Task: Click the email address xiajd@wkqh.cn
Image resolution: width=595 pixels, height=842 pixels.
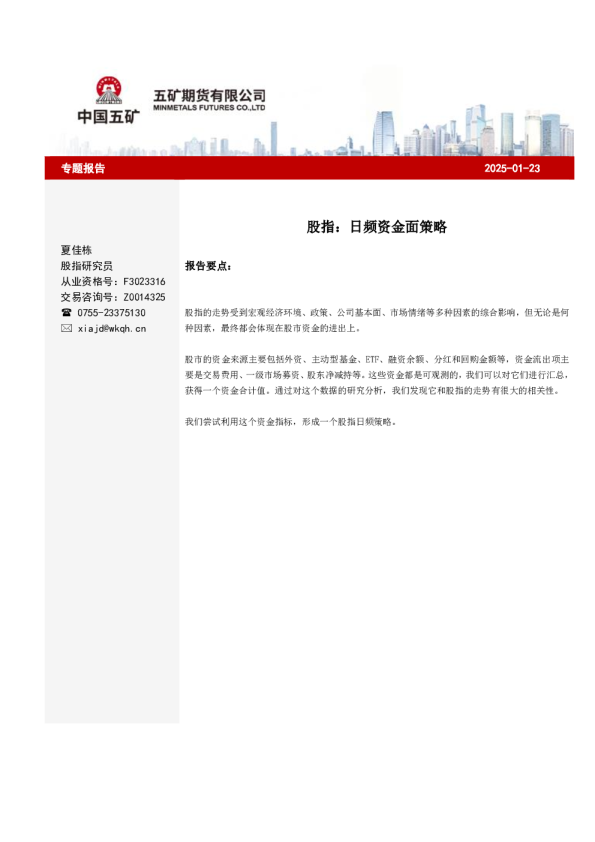Action: (x=112, y=328)
